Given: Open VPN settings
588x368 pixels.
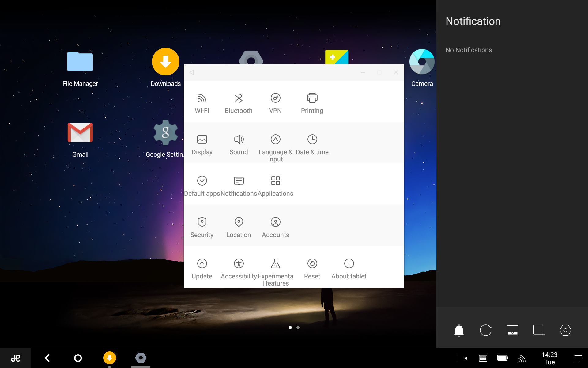Looking at the screenshot, I should 275,103.
